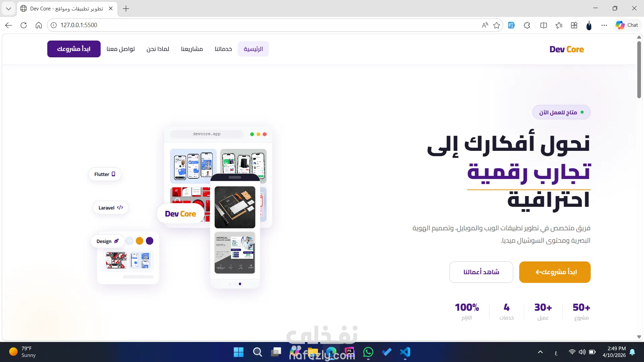
Task: Expand the tab search dropdown arrow
Action: pyautogui.click(x=8, y=9)
